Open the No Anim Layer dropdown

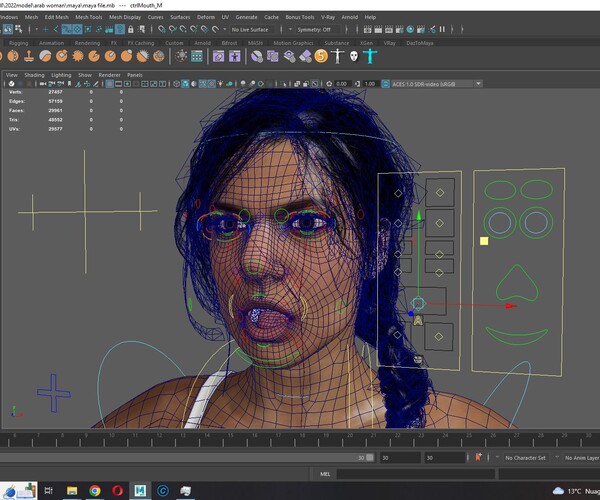(x=581, y=458)
